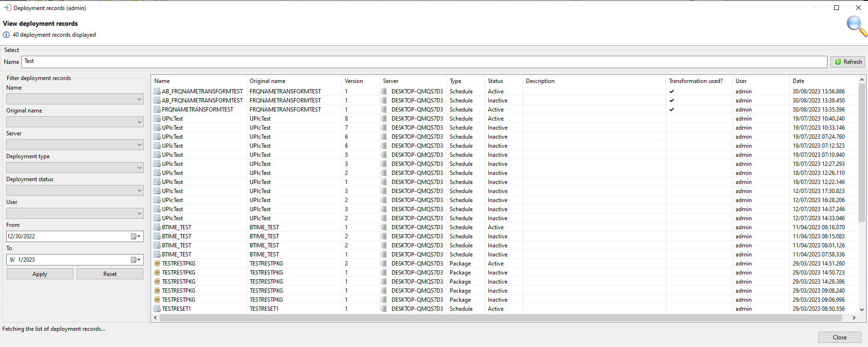Image resolution: width=868 pixels, height=347 pixels.
Task: Click the info icon beside record count
Action: click(6, 35)
